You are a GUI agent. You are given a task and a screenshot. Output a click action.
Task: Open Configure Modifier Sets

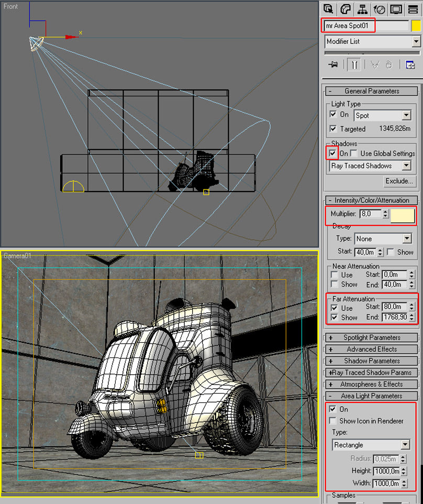[410, 64]
